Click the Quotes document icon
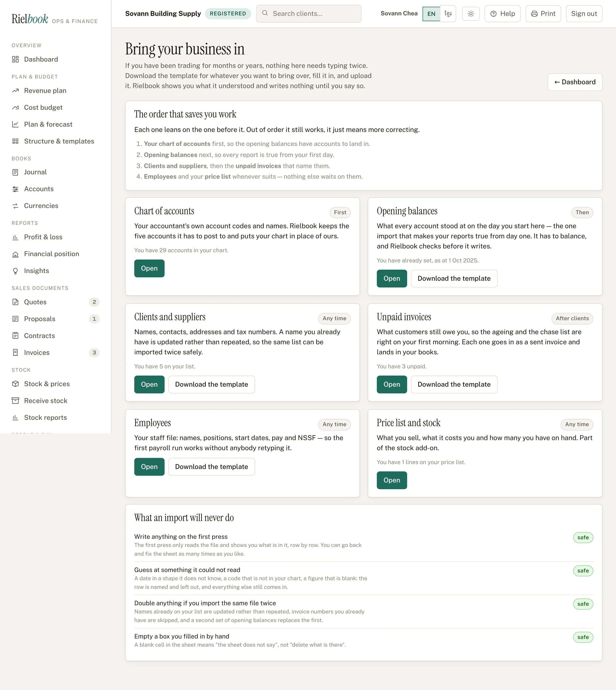The image size is (616, 690). click(x=15, y=302)
